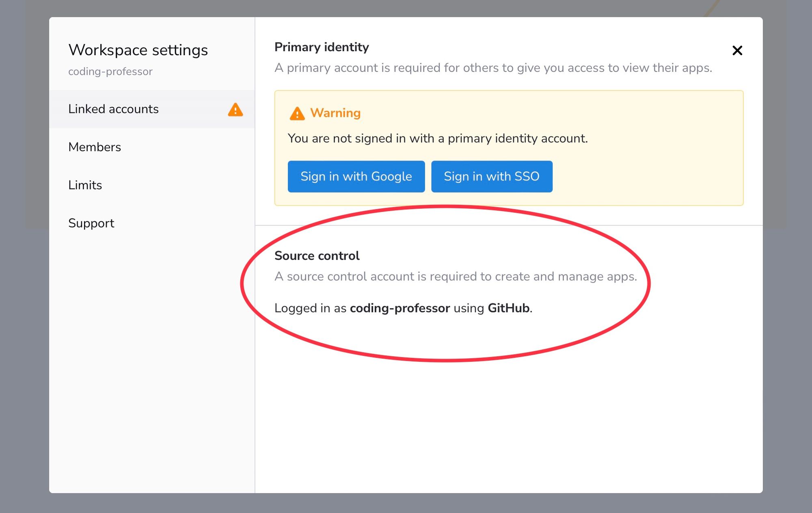Go to the Support section
Viewport: 812px width, 513px height.
[x=91, y=223]
